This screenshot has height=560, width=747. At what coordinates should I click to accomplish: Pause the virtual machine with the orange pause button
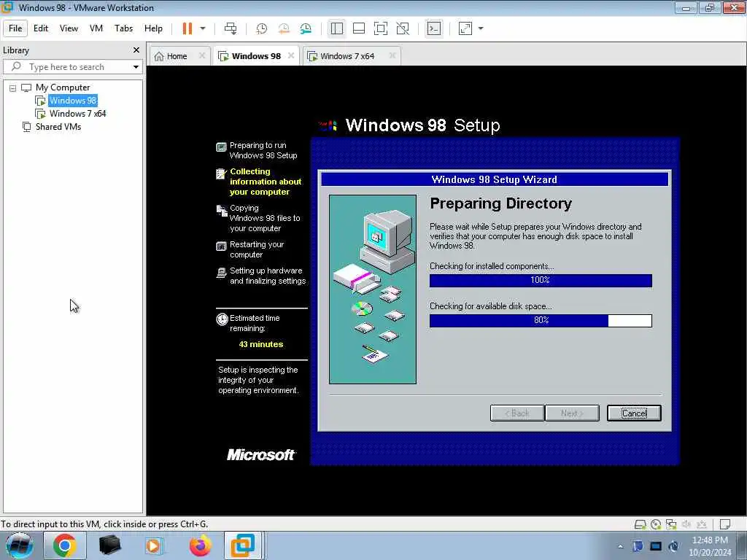point(187,28)
